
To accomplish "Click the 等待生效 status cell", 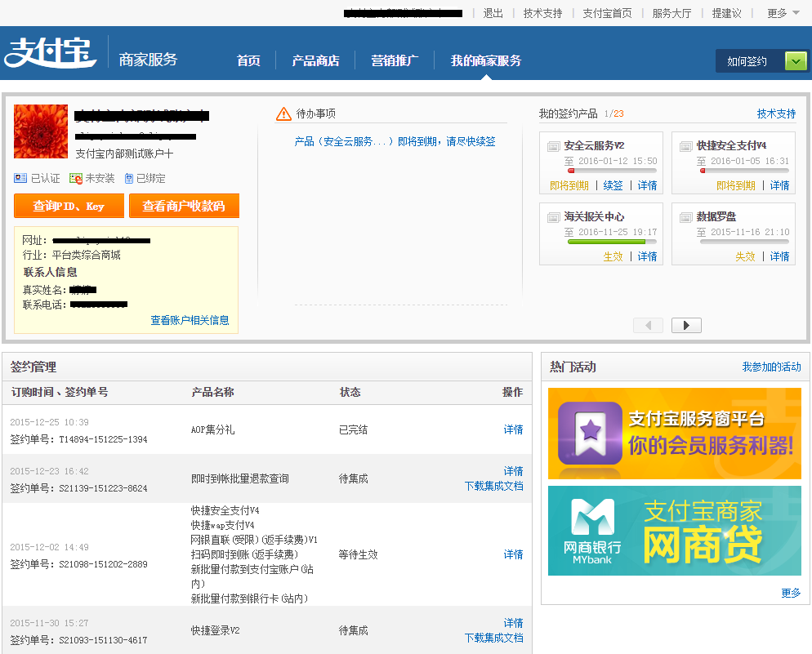I will tap(359, 554).
